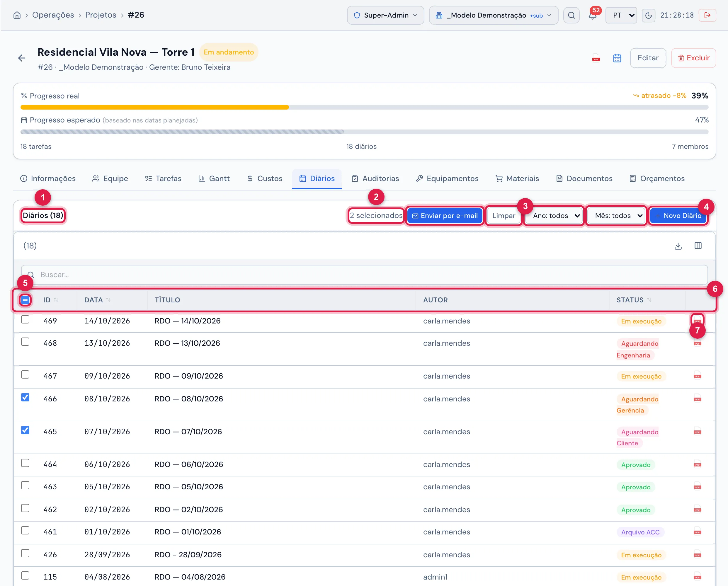Switch to the Gantt tab
The height and width of the screenshot is (586, 728).
click(x=214, y=178)
